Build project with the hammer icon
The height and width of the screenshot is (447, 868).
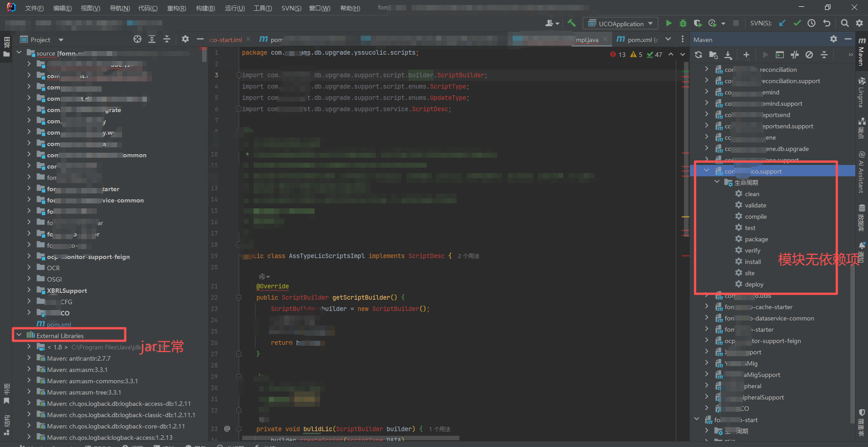tap(571, 23)
